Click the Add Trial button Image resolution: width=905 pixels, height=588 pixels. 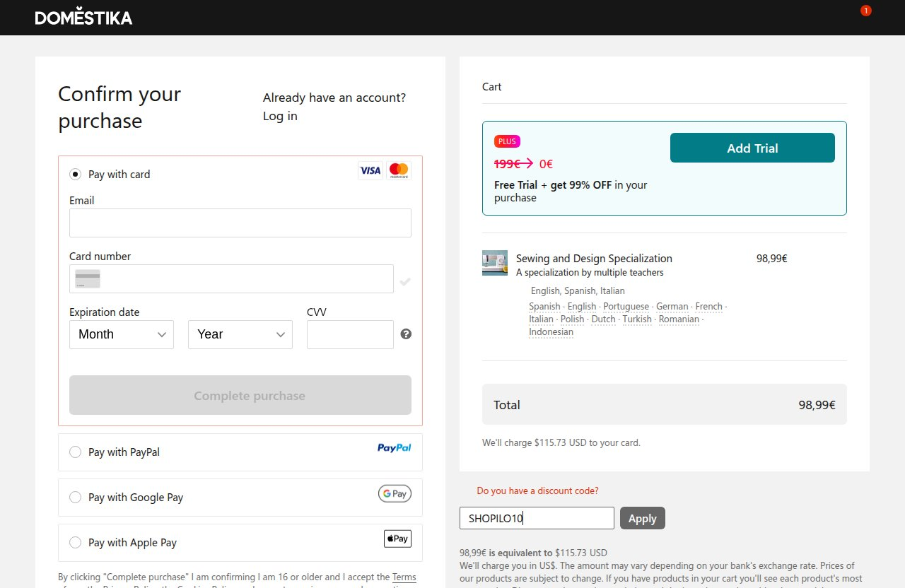click(x=752, y=148)
